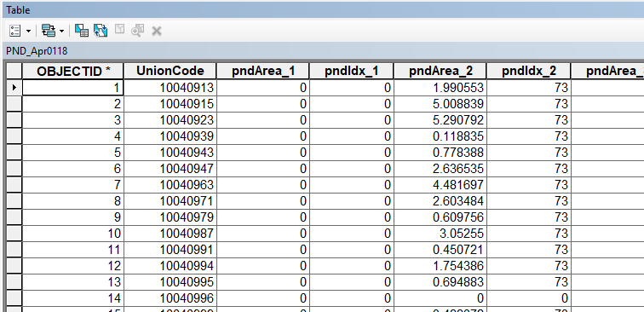Select row 1 using its row selector
644x312 pixels.
(x=14, y=88)
